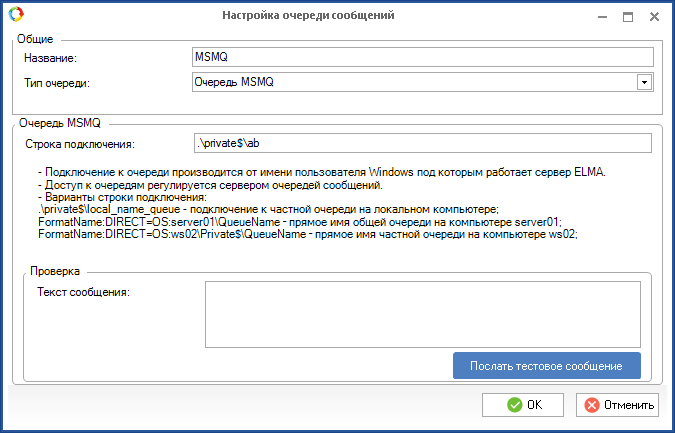675x433 pixels.
Task: Click hint line Доступ к очередям регулируется
Action: click(x=211, y=185)
